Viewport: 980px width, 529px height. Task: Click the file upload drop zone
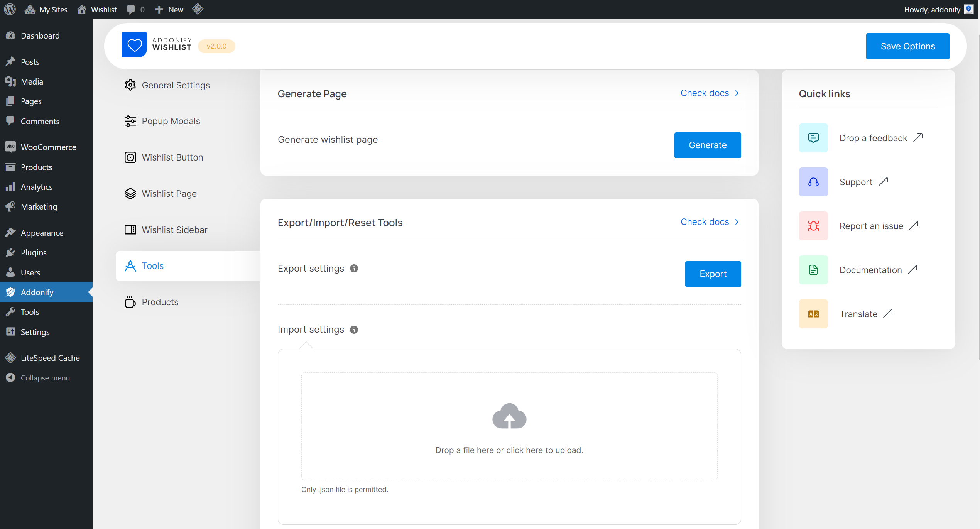pyautogui.click(x=509, y=426)
